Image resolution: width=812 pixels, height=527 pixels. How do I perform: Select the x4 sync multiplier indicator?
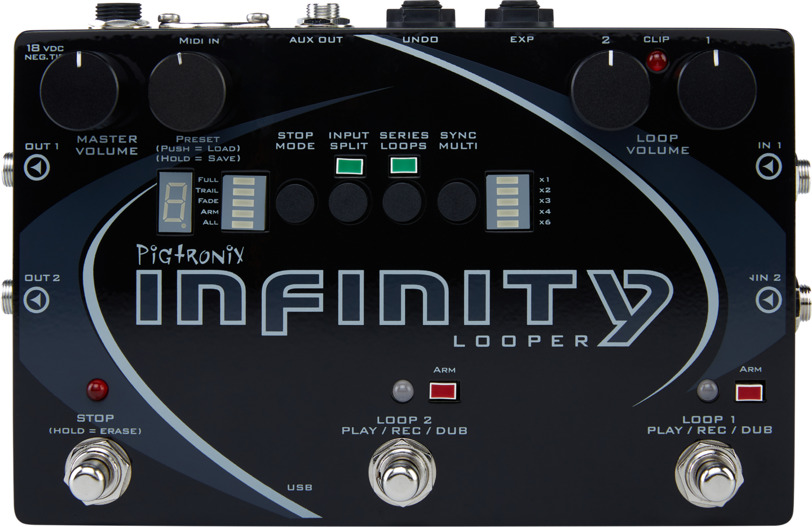click(507, 213)
